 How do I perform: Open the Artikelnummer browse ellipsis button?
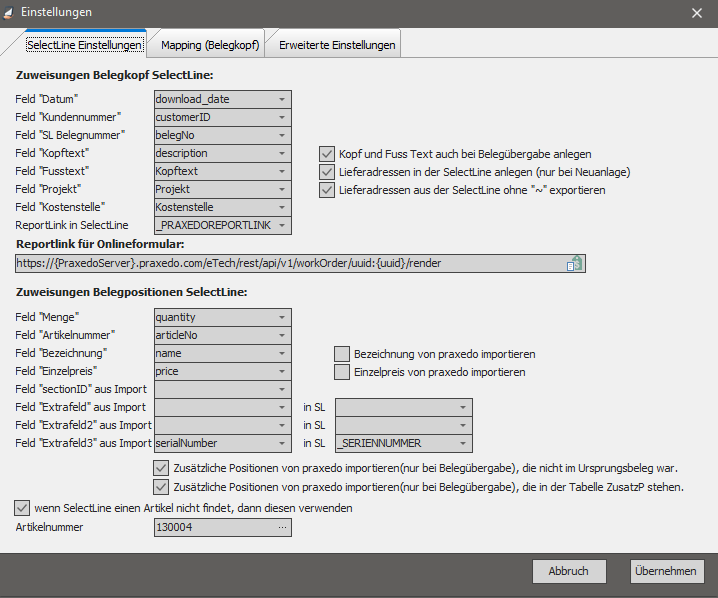282,526
